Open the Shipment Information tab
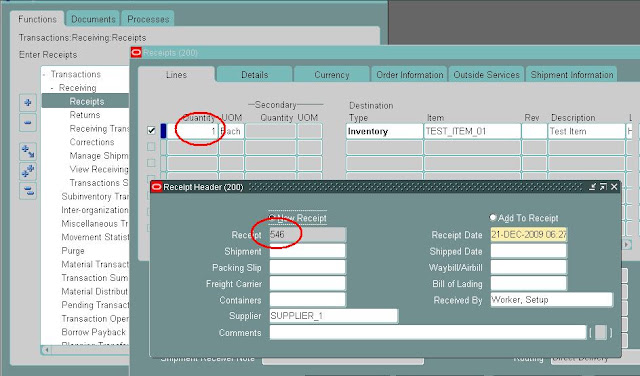 point(571,75)
